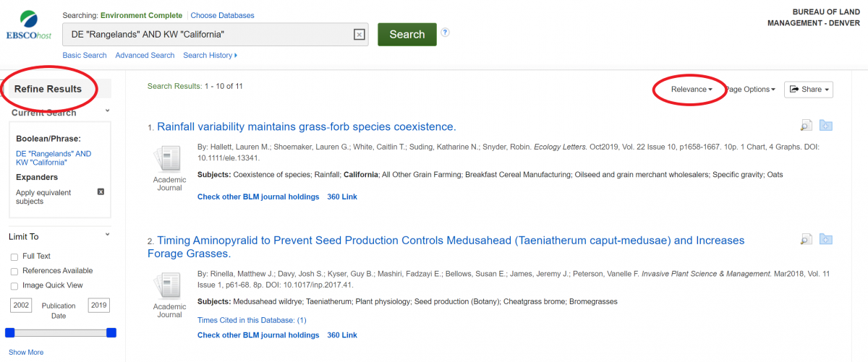Image resolution: width=868 pixels, height=362 pixels.
Task: Click Check other BLM journal holdings for Aminopyralid article
Action: coord(258,335)
